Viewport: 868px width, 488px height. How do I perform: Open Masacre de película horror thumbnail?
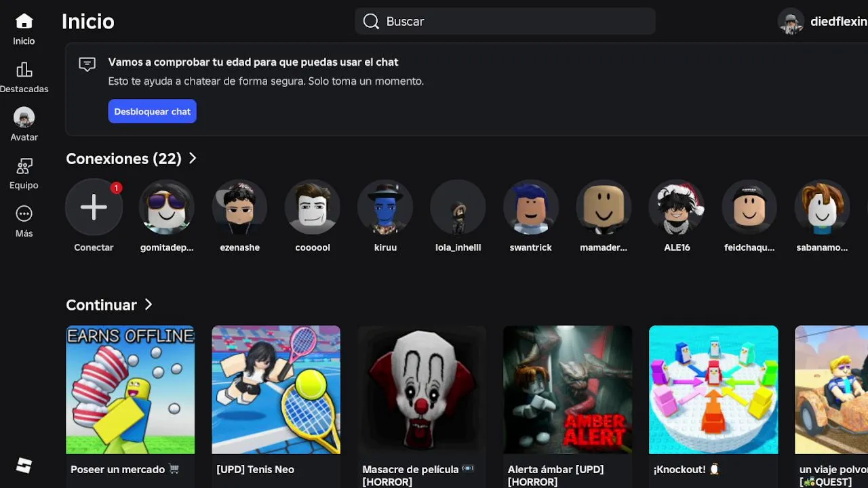point(422,390)
